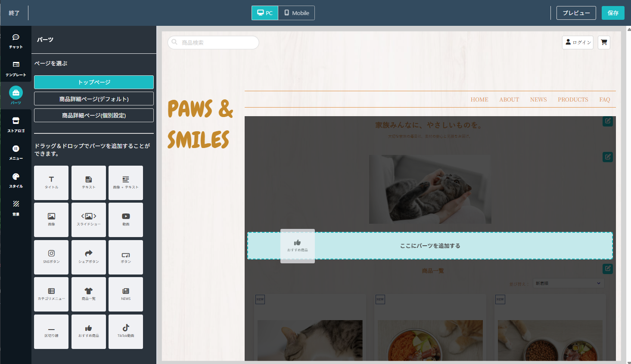The height and width of the screenshot is (364, 631).
Task: Select the 動画 part tile
Action: [126, 219]
